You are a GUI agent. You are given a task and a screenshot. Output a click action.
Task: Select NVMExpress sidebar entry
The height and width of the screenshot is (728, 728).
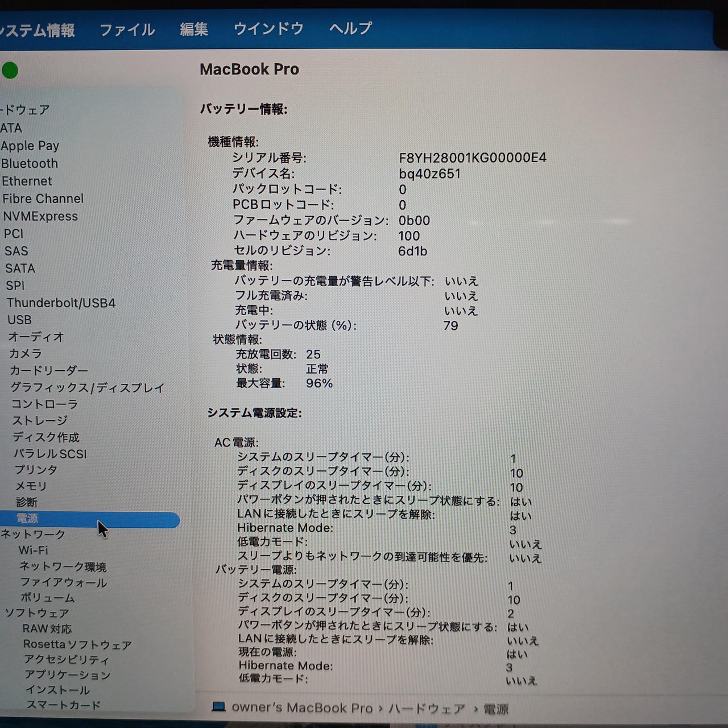click(x=40, y=217)
